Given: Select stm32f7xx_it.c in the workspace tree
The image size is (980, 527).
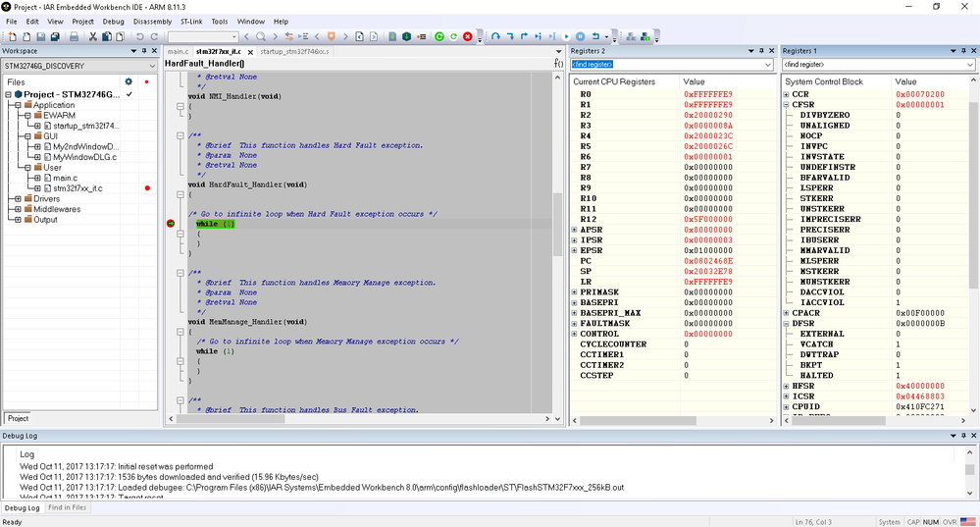Looking at the screenshot, I should point(77,188).
